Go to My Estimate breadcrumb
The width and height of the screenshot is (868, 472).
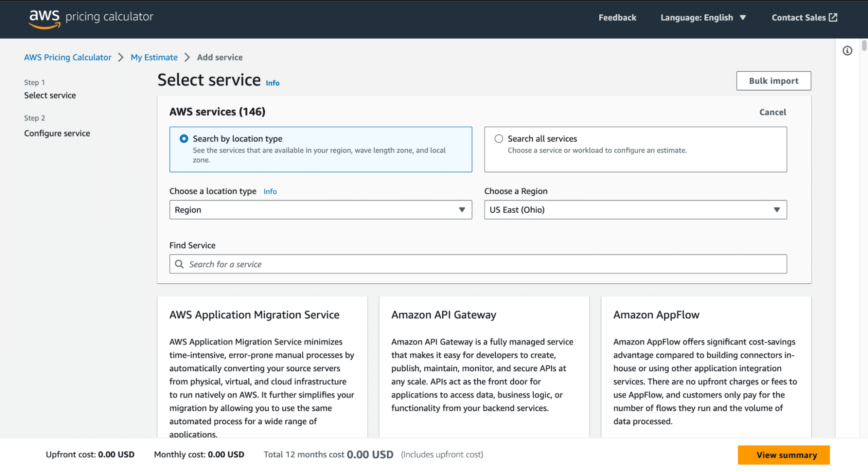tap(154, 57)
